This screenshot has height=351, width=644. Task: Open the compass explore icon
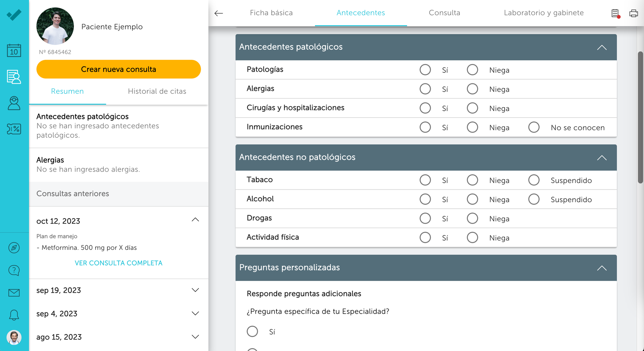pos(14,248)
